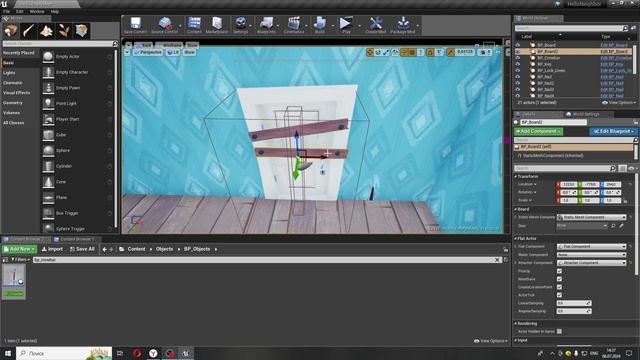Viewport: 640px width, 360px height.
Task: Open the Water Component dropdown
Action: pyautogui.click(x=591, y=255)
